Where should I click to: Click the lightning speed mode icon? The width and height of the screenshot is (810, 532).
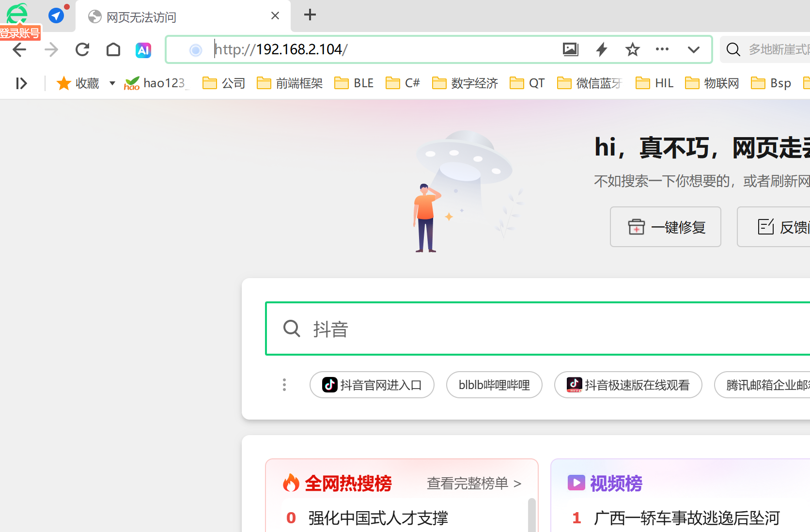point(602,49)
